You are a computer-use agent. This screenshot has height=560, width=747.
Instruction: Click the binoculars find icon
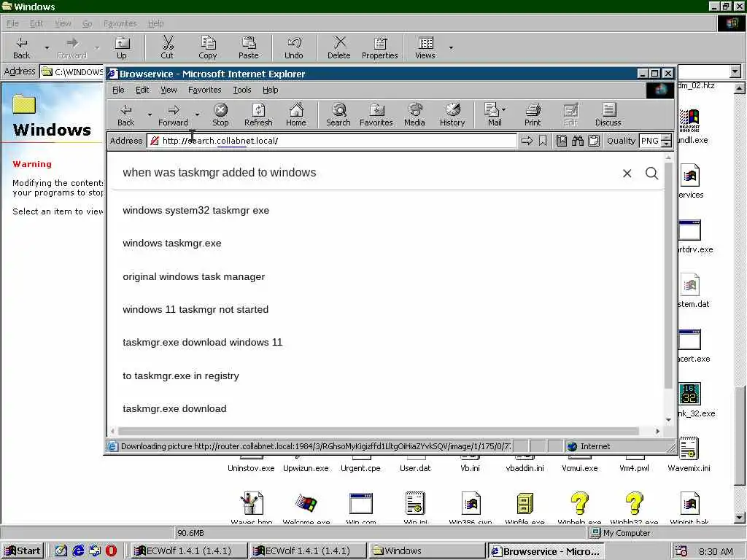click(x=578, y=141)
